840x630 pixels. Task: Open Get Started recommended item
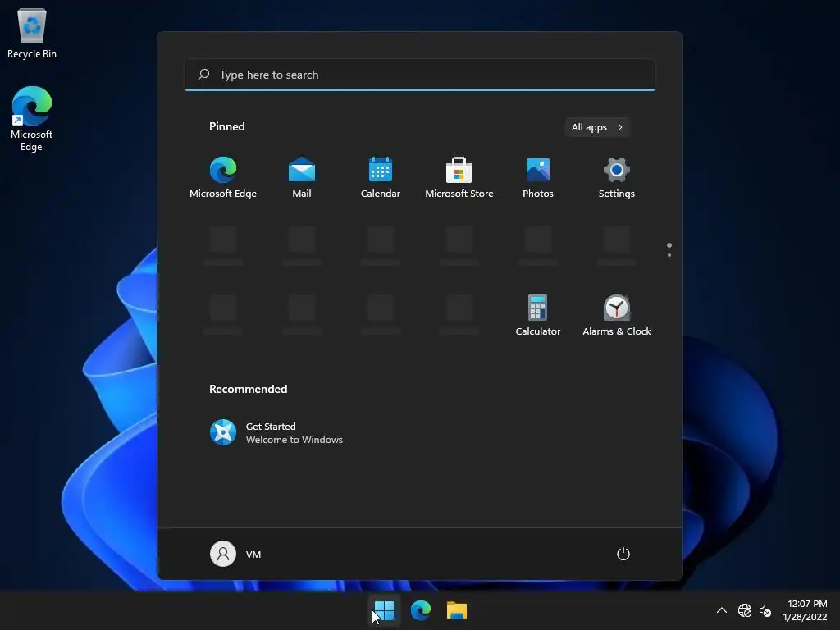point(276,432)
